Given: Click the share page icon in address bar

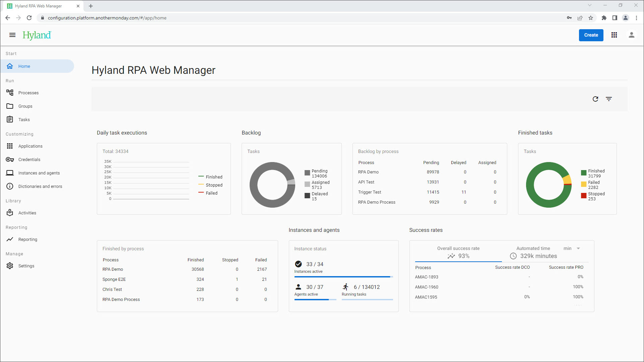Looking at the screenshot, I should [580, 18].
